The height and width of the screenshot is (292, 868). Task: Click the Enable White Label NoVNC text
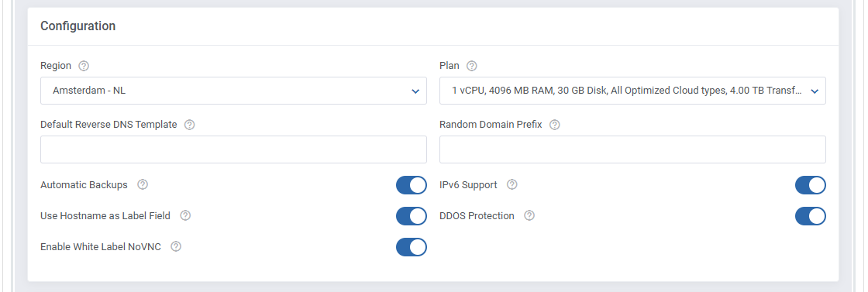(101, 246)
